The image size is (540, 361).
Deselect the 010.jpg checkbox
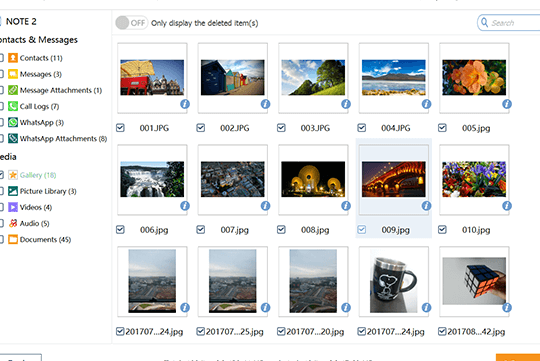click(442, 229)
